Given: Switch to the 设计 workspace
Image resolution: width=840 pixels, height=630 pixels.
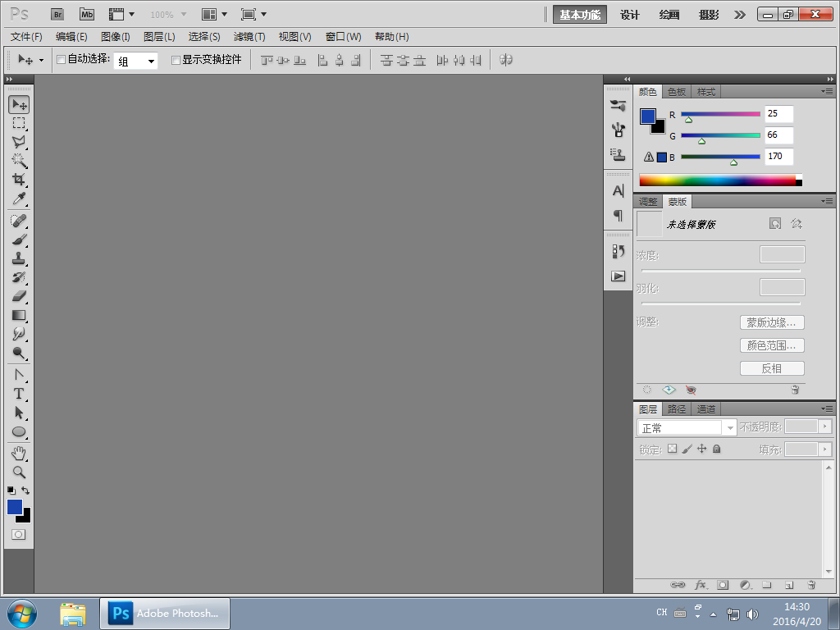Looking at the screenshot, I should 629,15.
